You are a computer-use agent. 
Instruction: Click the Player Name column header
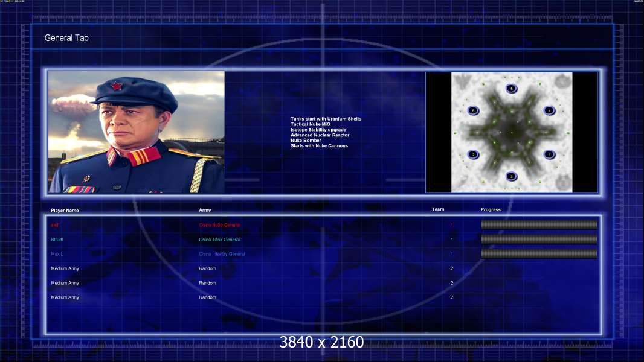[65, 211]
